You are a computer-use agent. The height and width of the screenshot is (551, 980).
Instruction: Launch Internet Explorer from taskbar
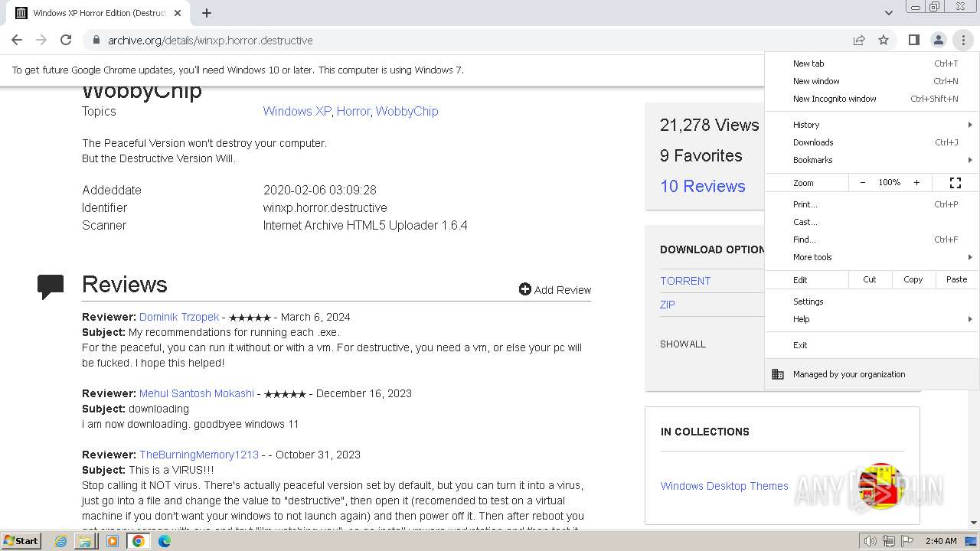point(61,541)
